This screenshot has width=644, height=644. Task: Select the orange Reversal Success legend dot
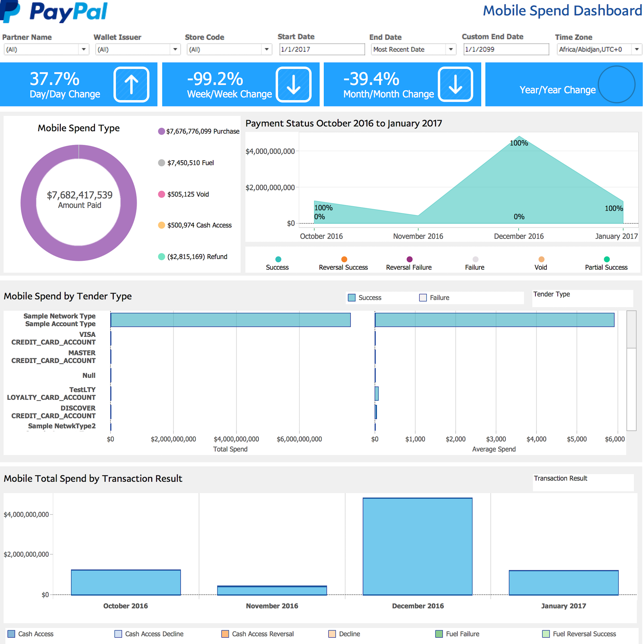[344, 259]
